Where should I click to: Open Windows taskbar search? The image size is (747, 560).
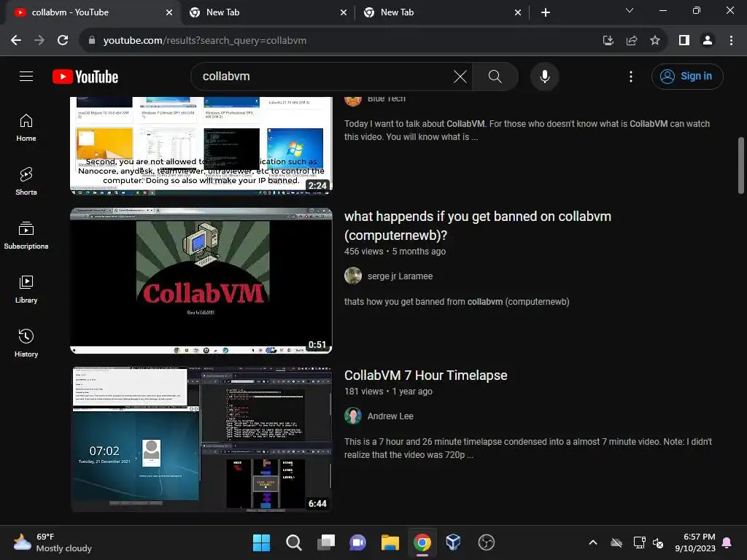tap(293, 542)
